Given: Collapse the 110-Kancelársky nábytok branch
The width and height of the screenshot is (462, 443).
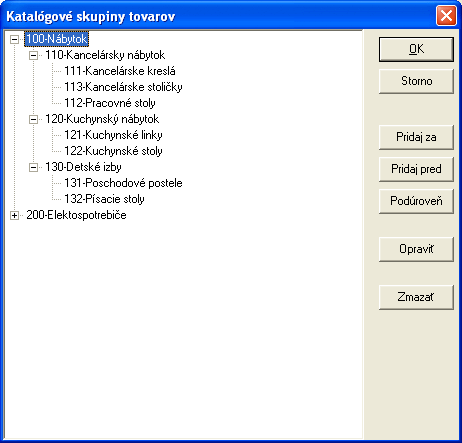Looking at the screenshot, I should [x=33, y=55].
